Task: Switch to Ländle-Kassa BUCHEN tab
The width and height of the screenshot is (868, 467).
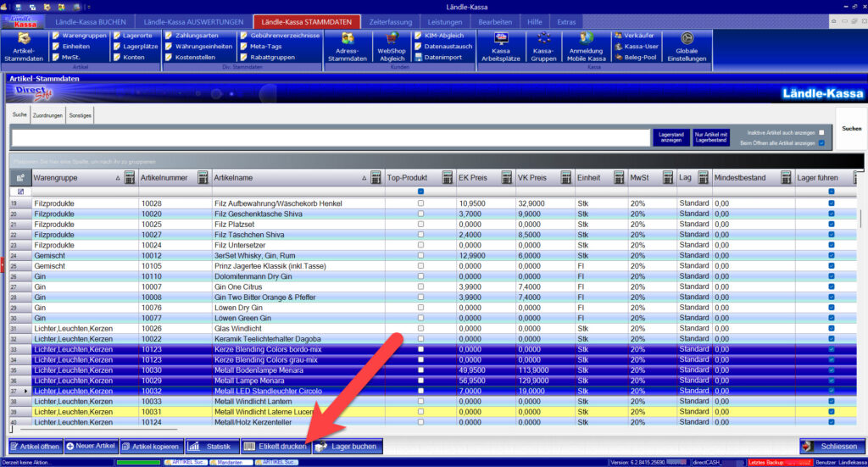Action: pyautogui.click(x=90, y=22)
